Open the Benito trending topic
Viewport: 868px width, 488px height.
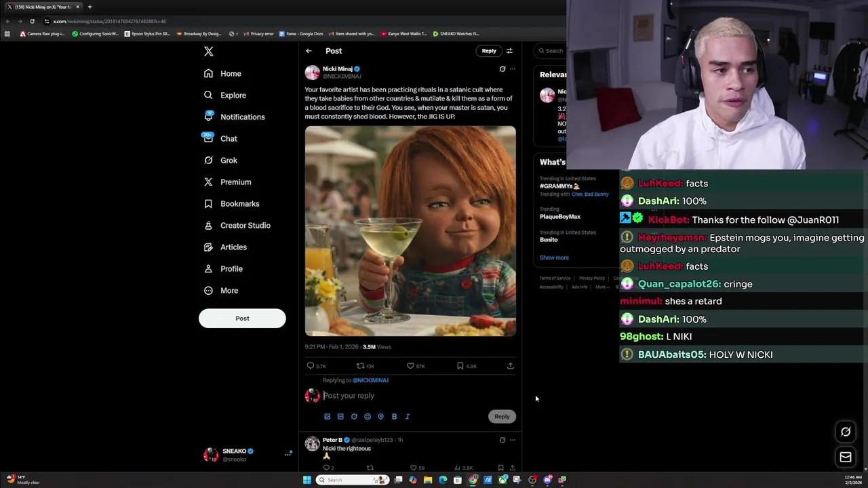549,240
